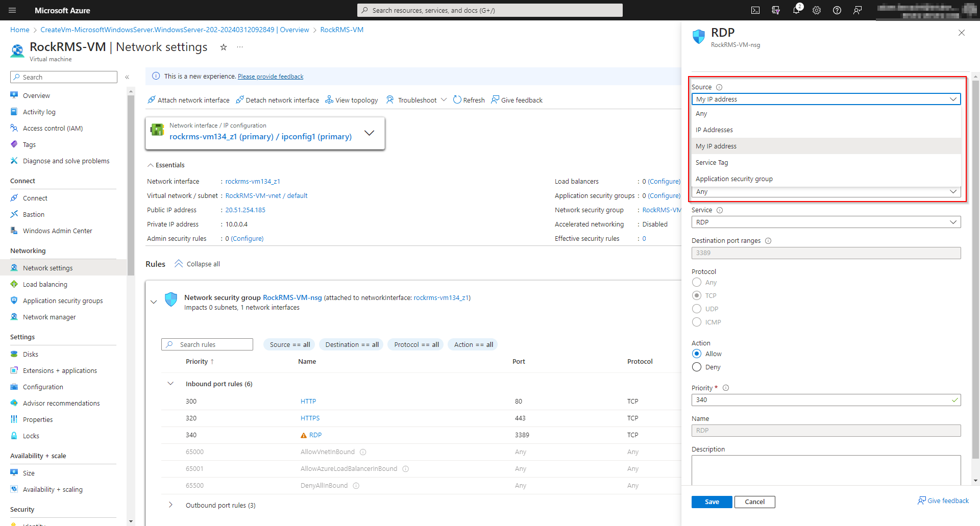
Task: Open Azure Cloud Shell from the top bar
Action: [x=755, y=10]
